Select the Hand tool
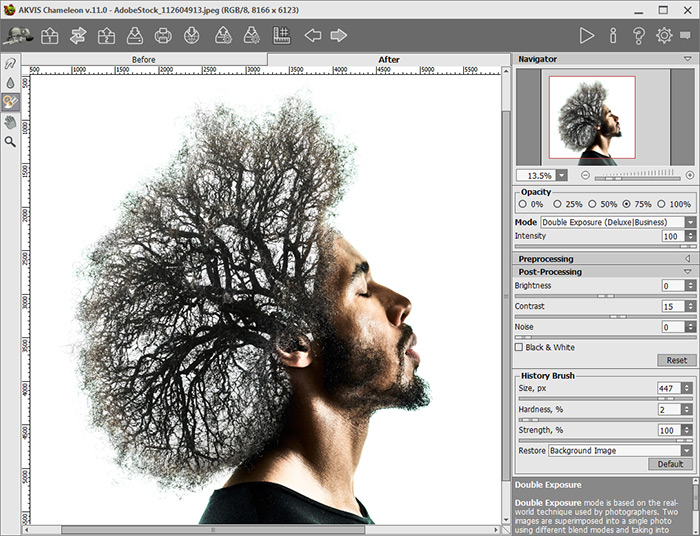700x536 pixels. coord(10,122)
